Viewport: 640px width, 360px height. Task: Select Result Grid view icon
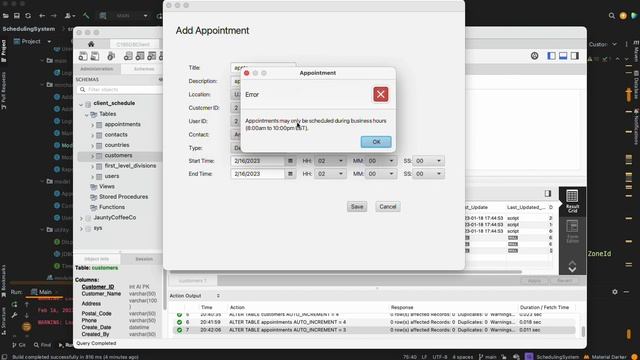click(x=572, y=201)
